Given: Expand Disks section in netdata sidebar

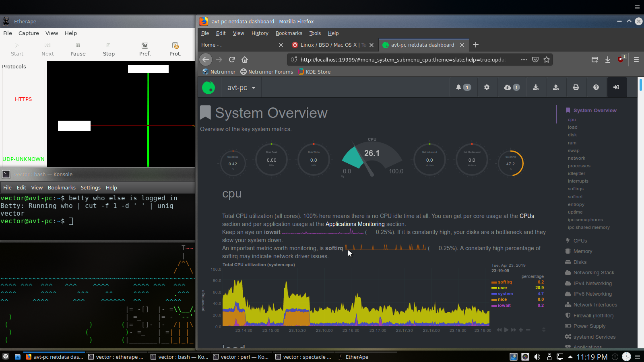Looking at the screenshot, I should (580, 262).
